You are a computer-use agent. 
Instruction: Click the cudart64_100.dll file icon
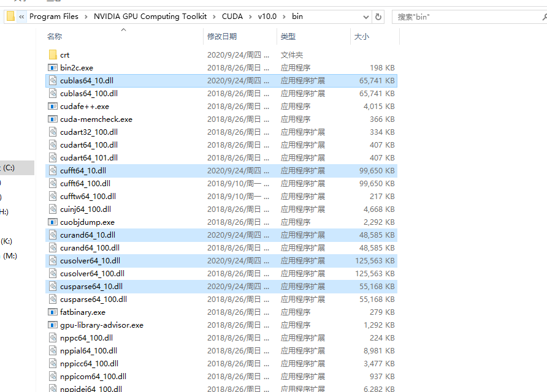coord(53,145)
